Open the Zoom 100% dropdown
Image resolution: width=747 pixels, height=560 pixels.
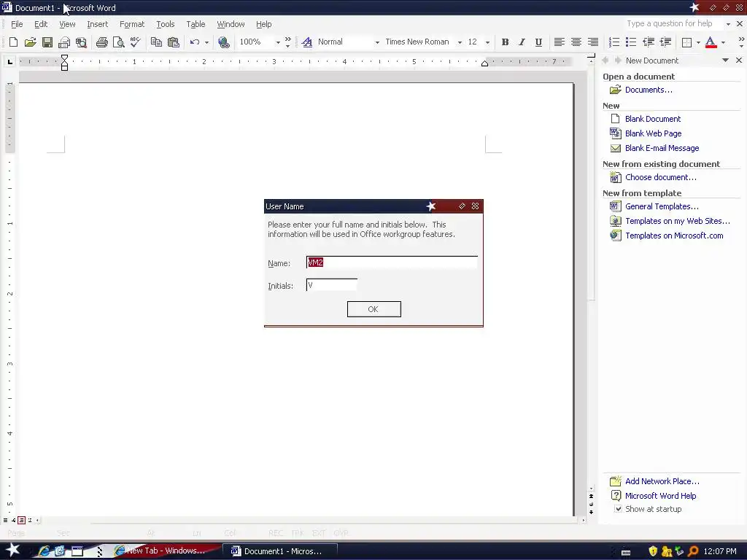pyautogui.click(x=278, y=42)
